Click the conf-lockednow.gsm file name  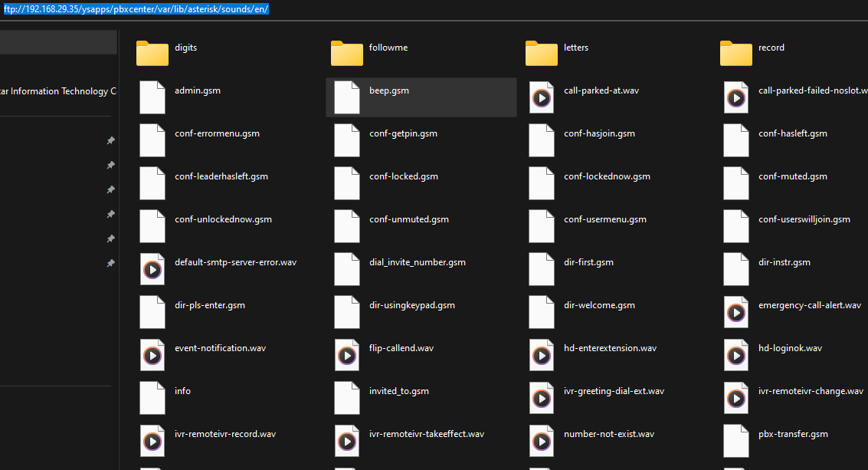click(608, 176)
